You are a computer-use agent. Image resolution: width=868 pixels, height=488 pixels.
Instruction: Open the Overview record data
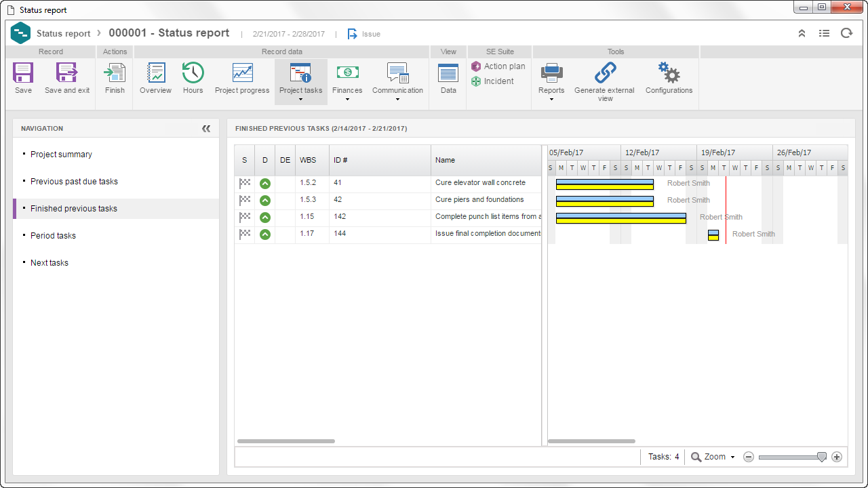tap(156, 73)
